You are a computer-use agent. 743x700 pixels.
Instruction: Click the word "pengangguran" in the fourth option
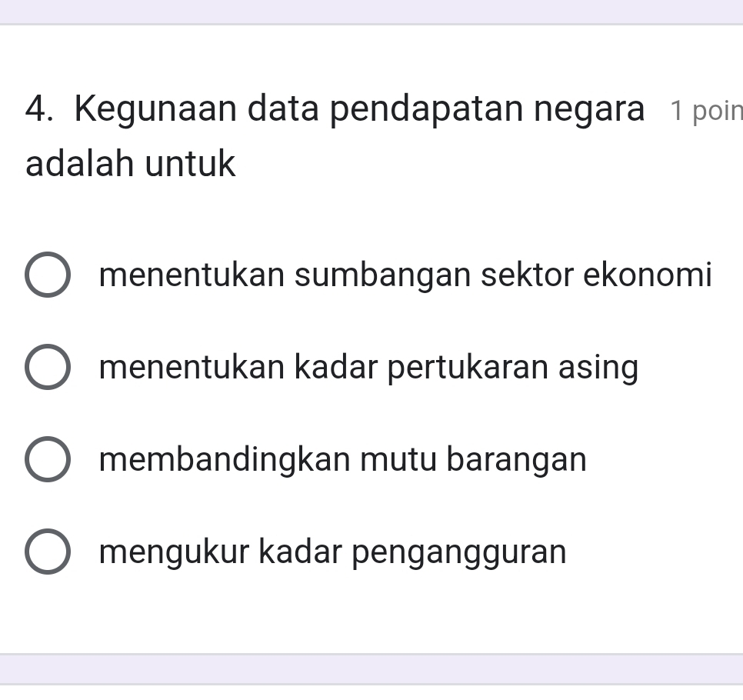pos(459,552)
